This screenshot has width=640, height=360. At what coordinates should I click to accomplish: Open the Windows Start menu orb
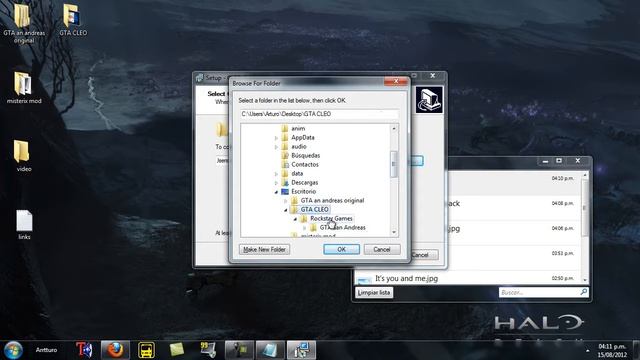click(13, 350)
